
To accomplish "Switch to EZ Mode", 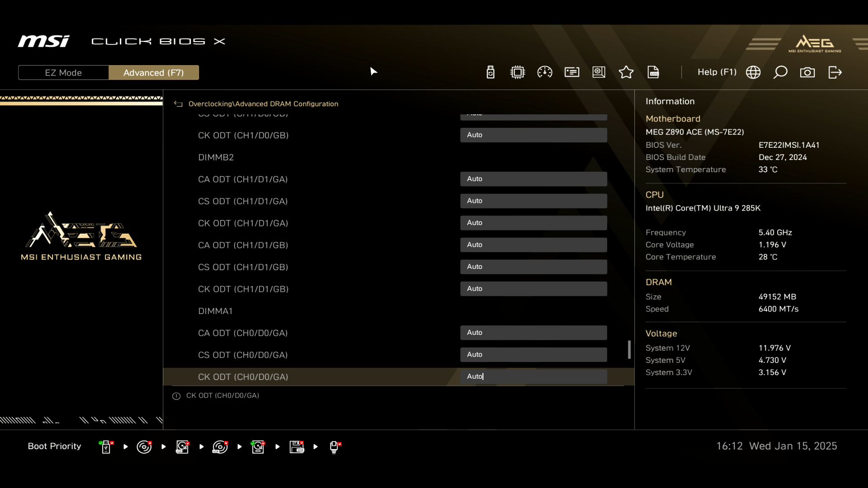I will pyautogui.click(x=63, y=73).
